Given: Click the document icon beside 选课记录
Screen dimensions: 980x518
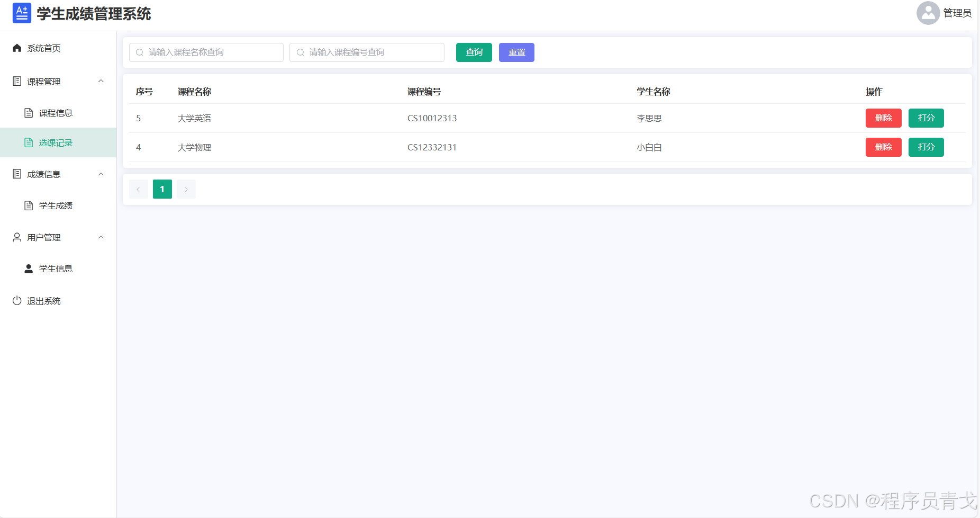Looking at the screenshot, I should [x=29, y=142].
